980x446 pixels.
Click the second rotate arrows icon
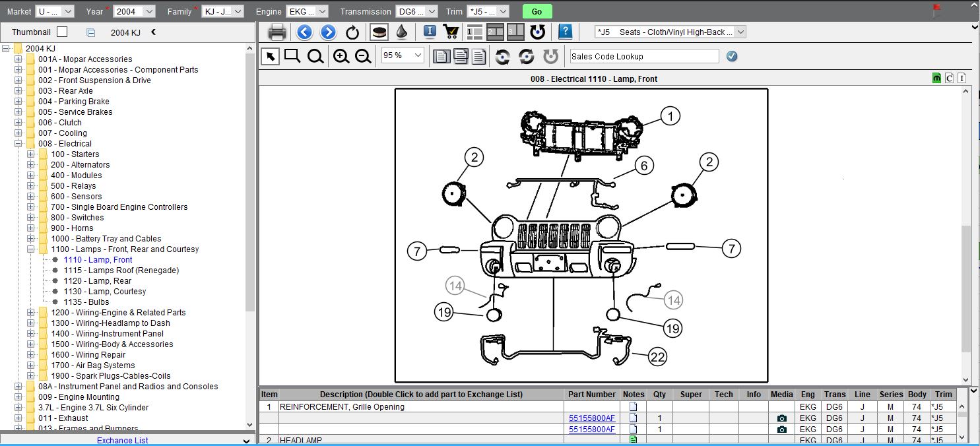[527, 57]
